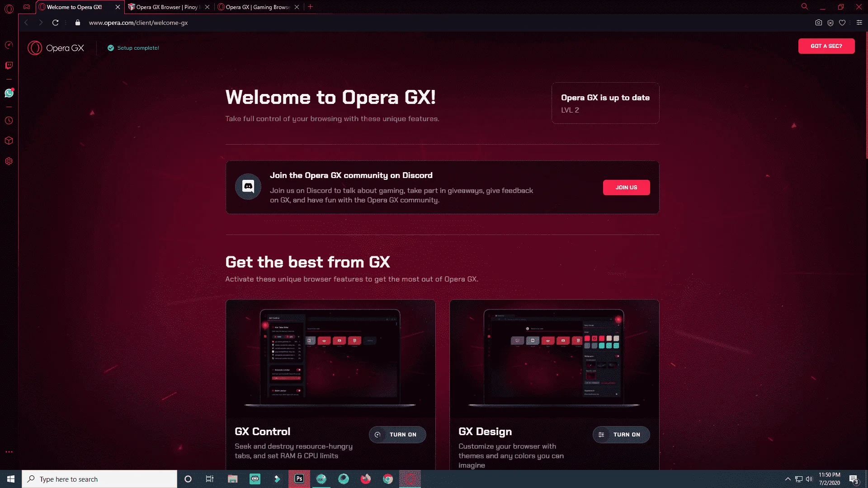
Task: Click the Opera GX logo on the page
Action: 56,48
